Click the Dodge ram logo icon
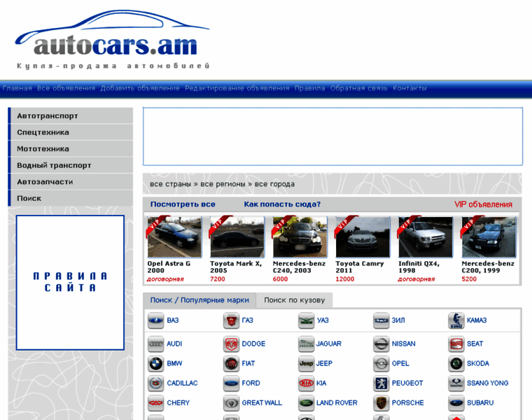The height and width of the screenshot is (420, 532). (231, 344)
